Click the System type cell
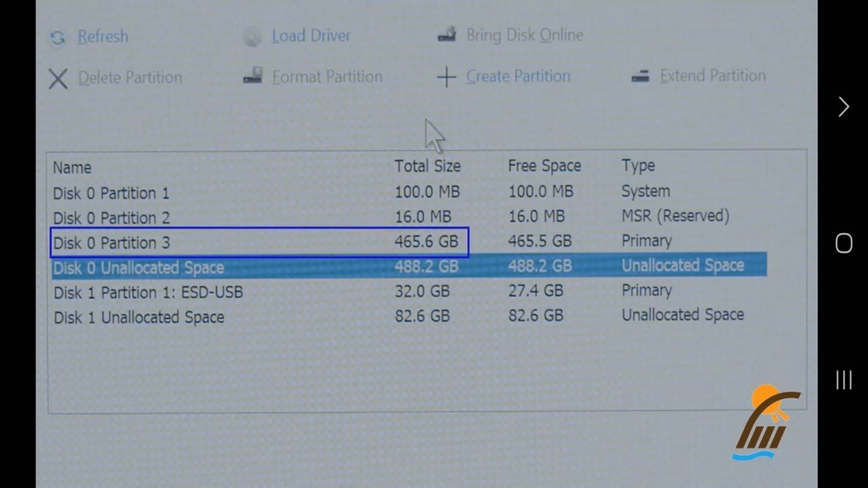Screen dimensions: 868x488 click(646, 191)
